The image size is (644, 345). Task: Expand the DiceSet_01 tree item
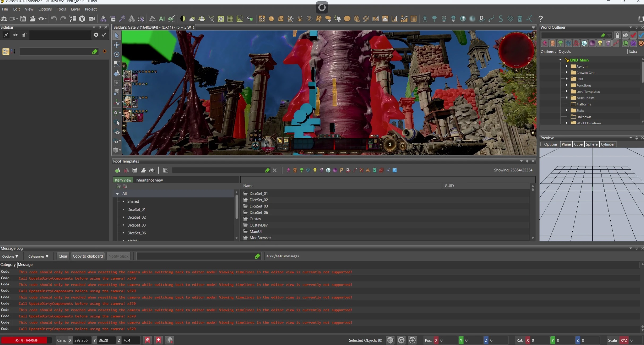pyautogui.click(x=123, y=209)
